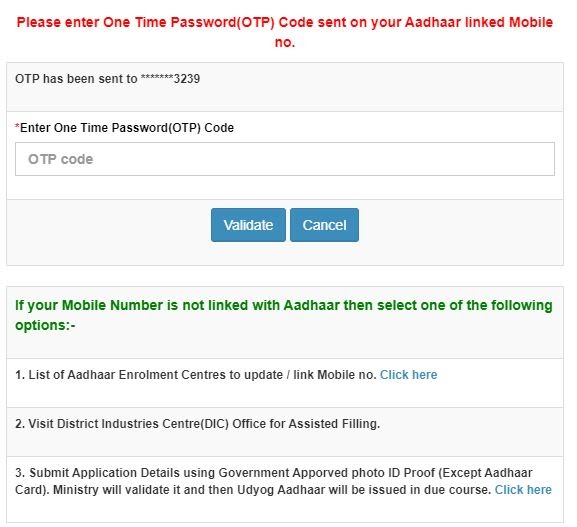The height and width of the screenshot is (527, 577).
Task: Click the 'OTP has been sent to' message
Action: click(76, 79)
